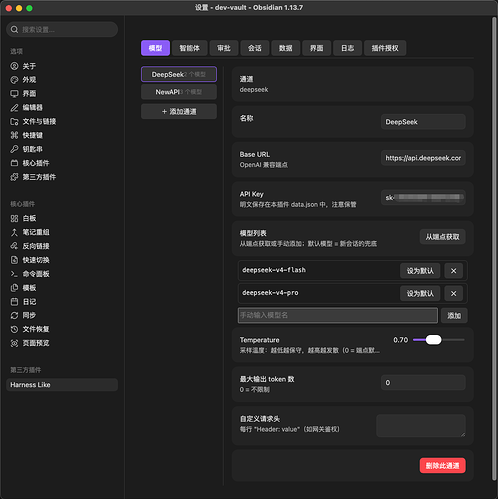Remove deepseek-v4-pro model with X
The width and height of the screenshot is (498, 499).
[x=453, y=293]
